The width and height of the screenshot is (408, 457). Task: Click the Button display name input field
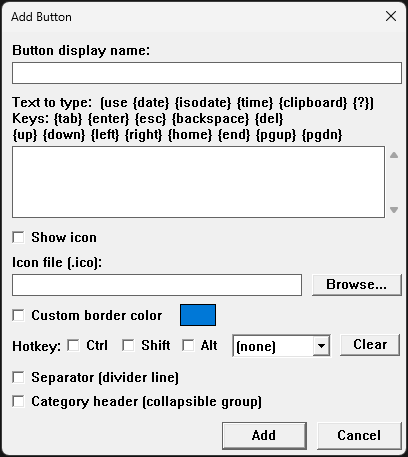207,73
